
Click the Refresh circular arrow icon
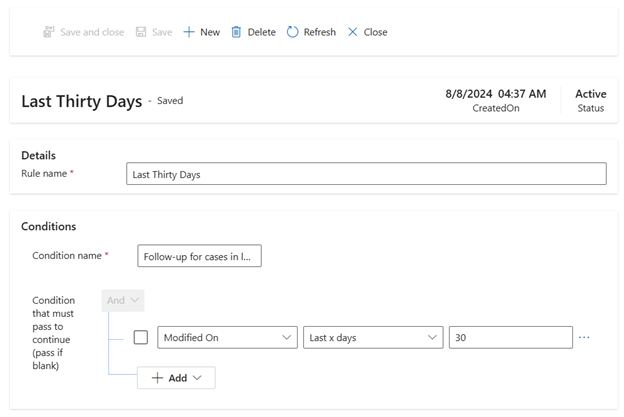(x=293, y=32)
